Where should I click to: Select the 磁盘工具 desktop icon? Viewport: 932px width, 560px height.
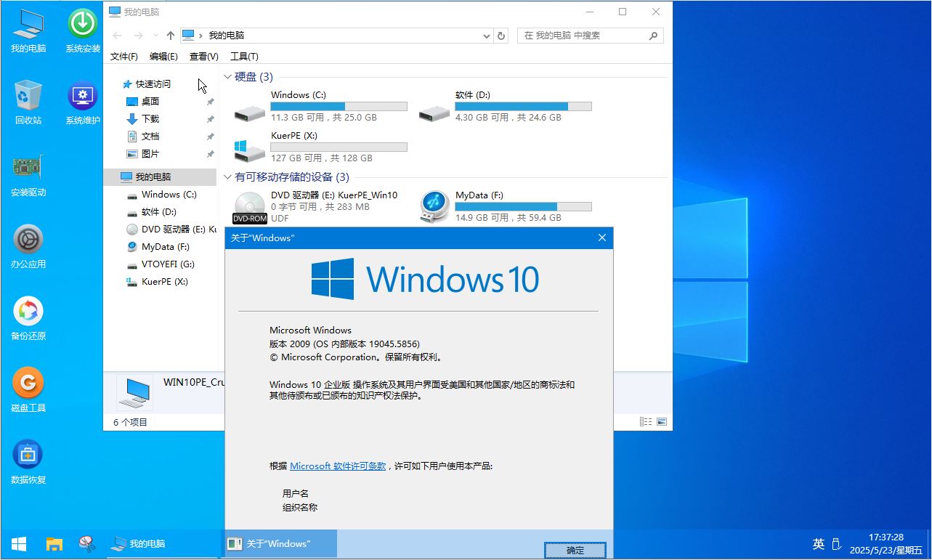pos(28,390)
